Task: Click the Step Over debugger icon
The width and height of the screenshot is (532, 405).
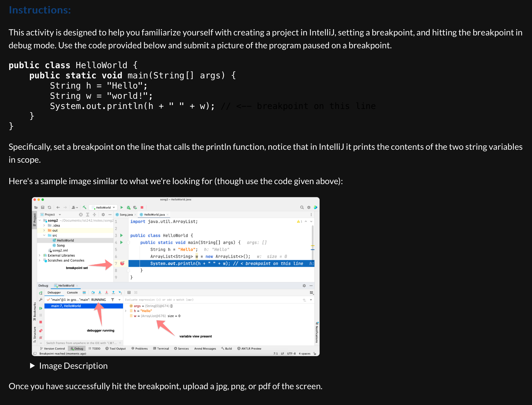Action: tap(93, 293)
